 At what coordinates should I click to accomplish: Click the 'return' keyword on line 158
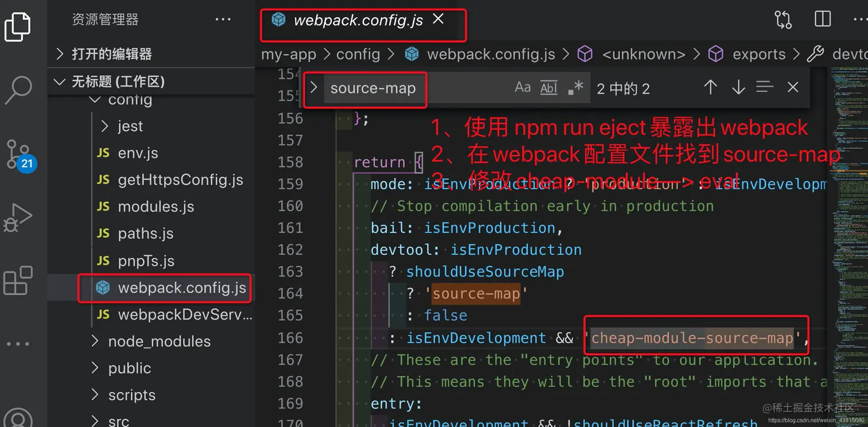(x=379, y=162)
